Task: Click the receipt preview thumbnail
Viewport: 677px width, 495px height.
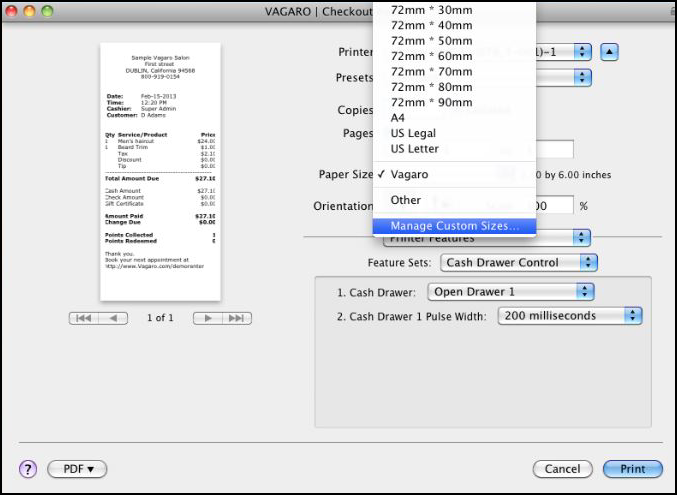Action: pos(160,172)
